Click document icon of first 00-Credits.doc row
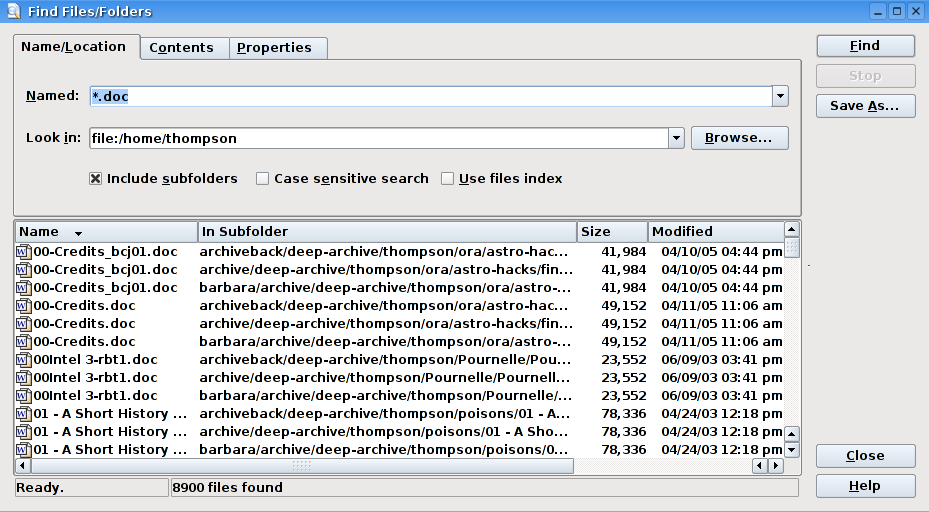 (24, 306)
